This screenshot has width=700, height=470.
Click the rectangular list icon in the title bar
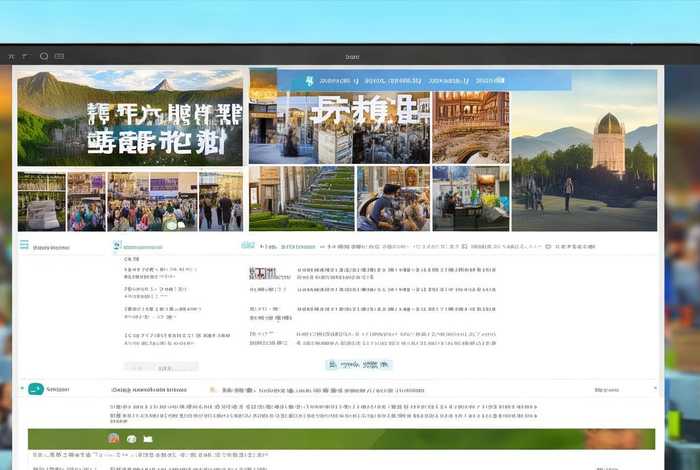click(x=59, y=56)
